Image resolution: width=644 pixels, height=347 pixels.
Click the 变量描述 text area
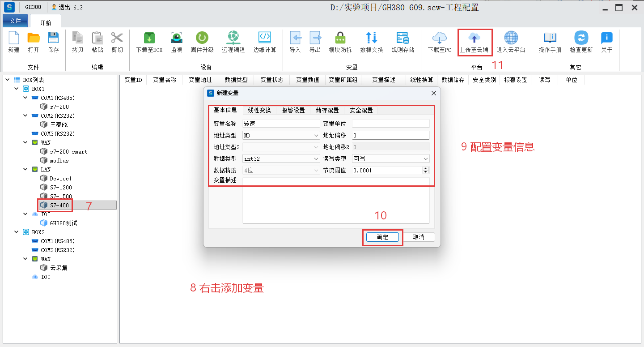pos(336,200)
